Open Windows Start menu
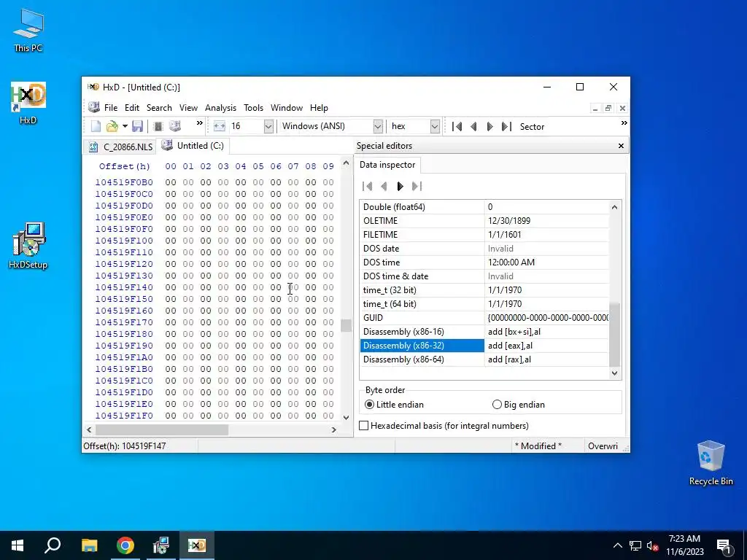 (18, 545)
